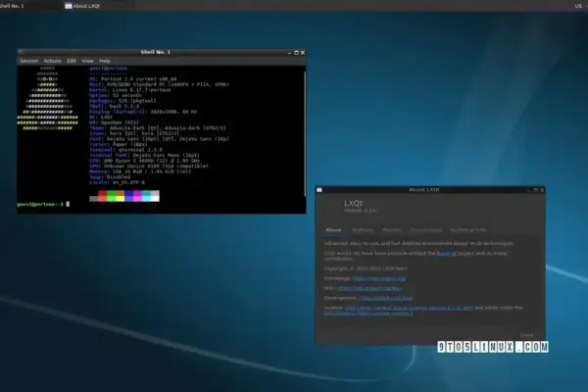Open the LXQt homepage link
Viewport: 588px width, 392px height.
click(x=378, y=278)
